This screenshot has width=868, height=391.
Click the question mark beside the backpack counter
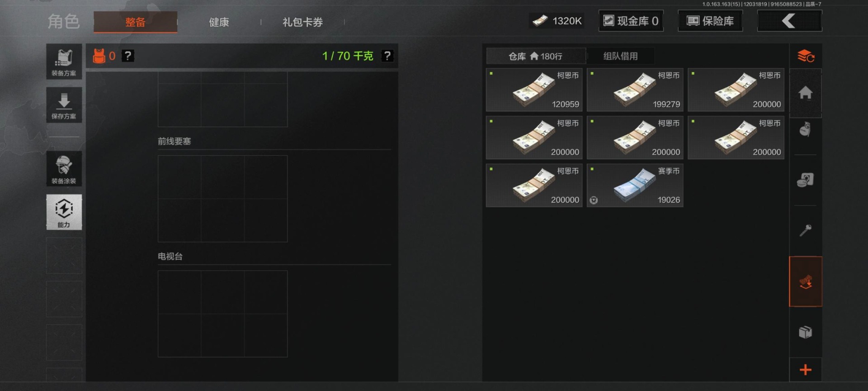[x=128, y=56]
